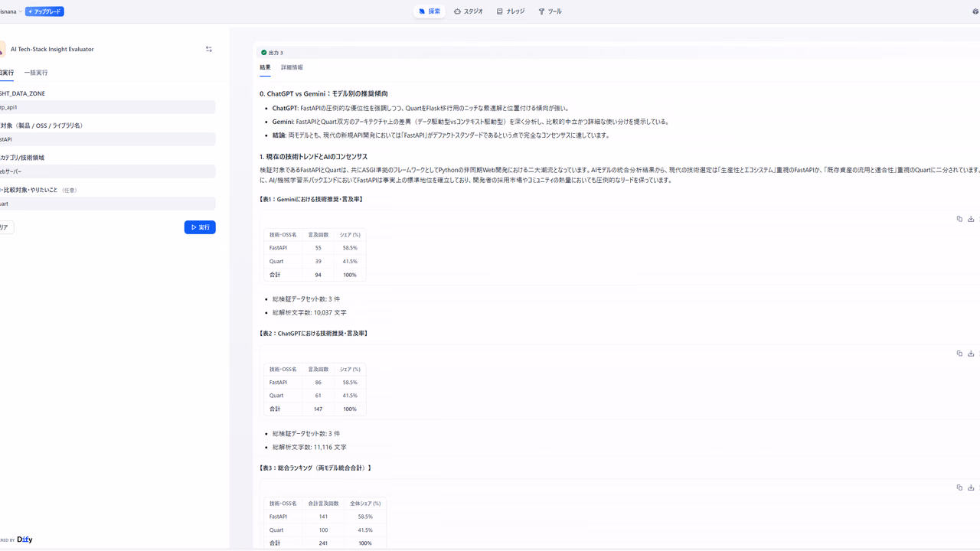Copy the 表2 ChatGPT table
The image size is (980, 551).
click(959, 354)
